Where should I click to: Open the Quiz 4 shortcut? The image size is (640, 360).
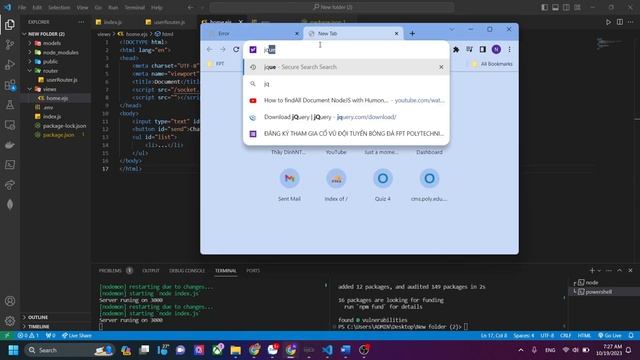click(382, 185)
